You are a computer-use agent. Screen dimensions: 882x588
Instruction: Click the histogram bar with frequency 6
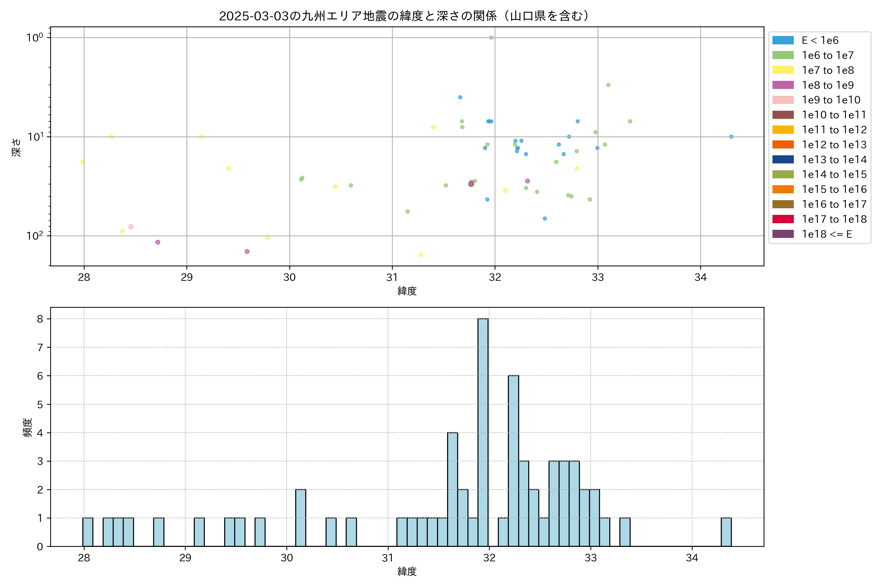[513, 461]
